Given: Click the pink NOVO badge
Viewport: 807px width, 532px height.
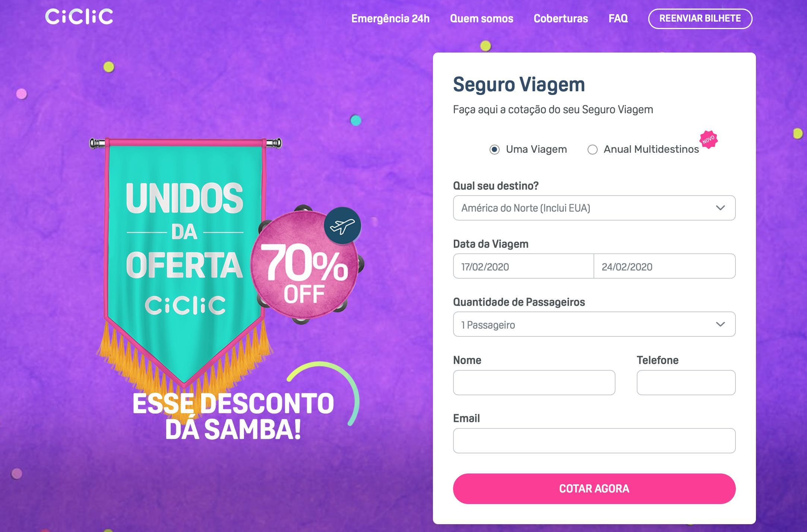Looking at the screenshot, I should (709, 139).
